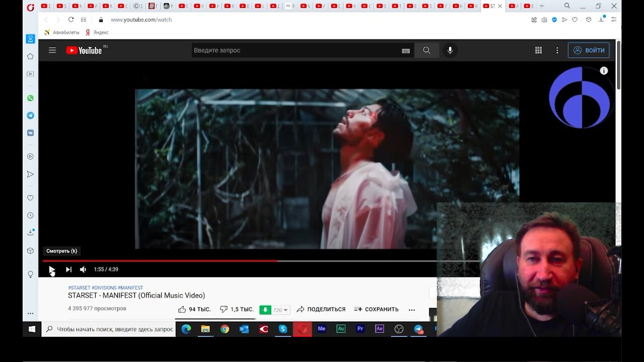
Task: Start voice search with the microphone
Action: tap(450, 50)
